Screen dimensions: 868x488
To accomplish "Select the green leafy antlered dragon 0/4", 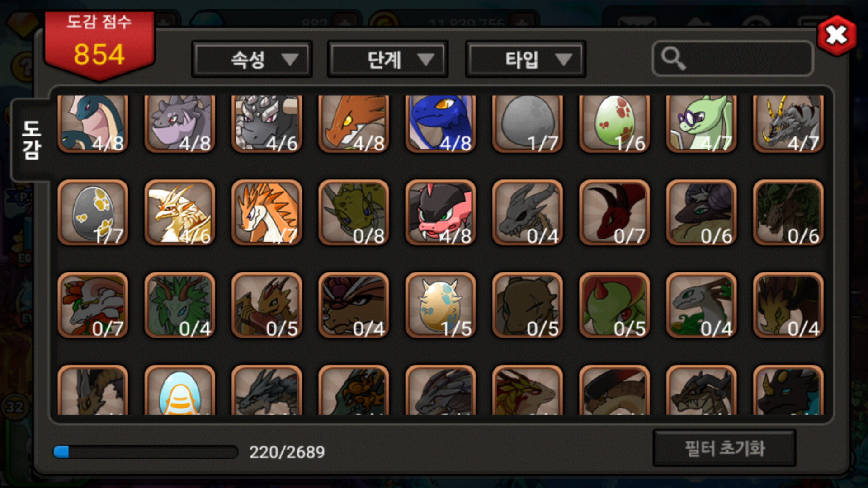I will click(x=179, y=305).
